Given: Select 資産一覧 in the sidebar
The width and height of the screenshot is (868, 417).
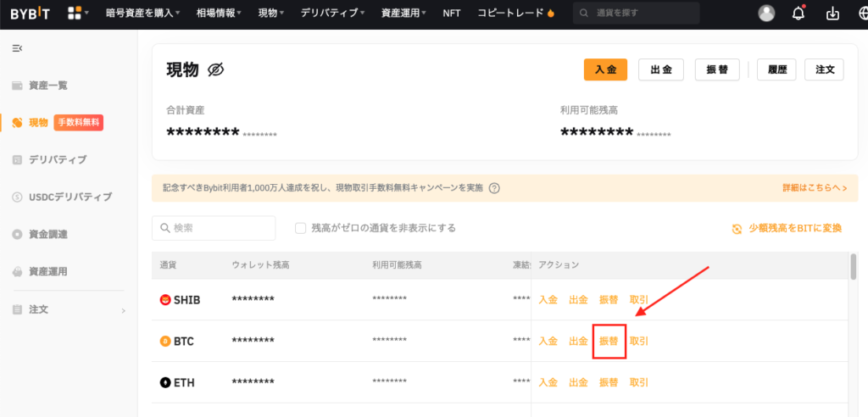Looking at the screenshot, I should [x=48, y=86].
